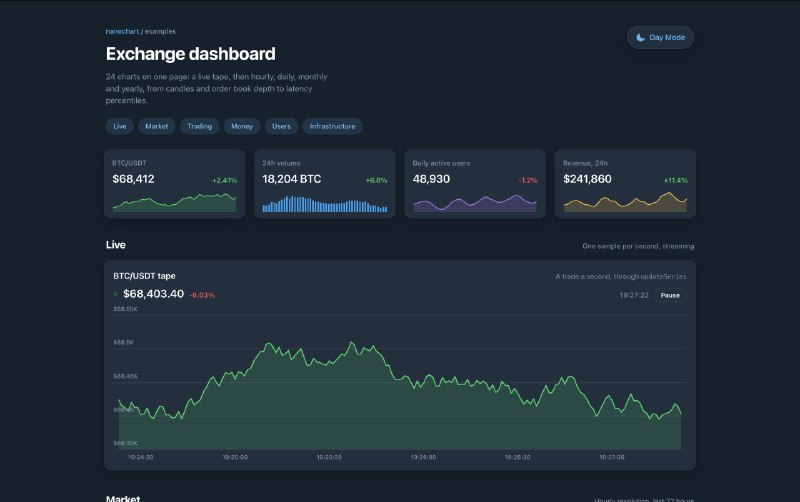Image resolution: width=800 pixels, height=502 pixels.
Task: Click the -1.2% users change label
Action: 528,181
